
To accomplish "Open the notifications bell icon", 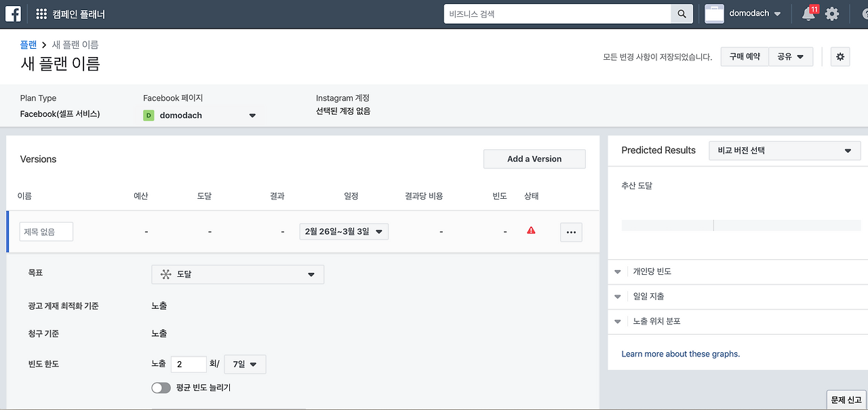I will [x=808, y=14].
